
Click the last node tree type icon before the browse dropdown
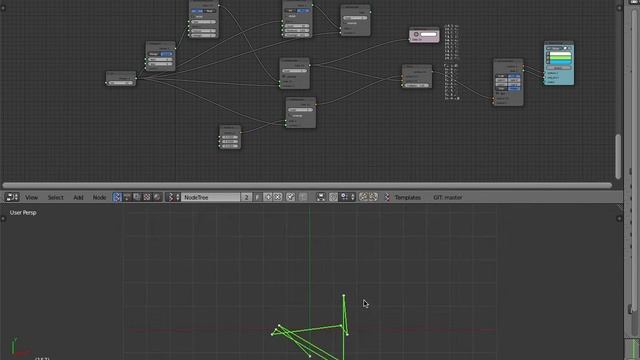point(157,197)
